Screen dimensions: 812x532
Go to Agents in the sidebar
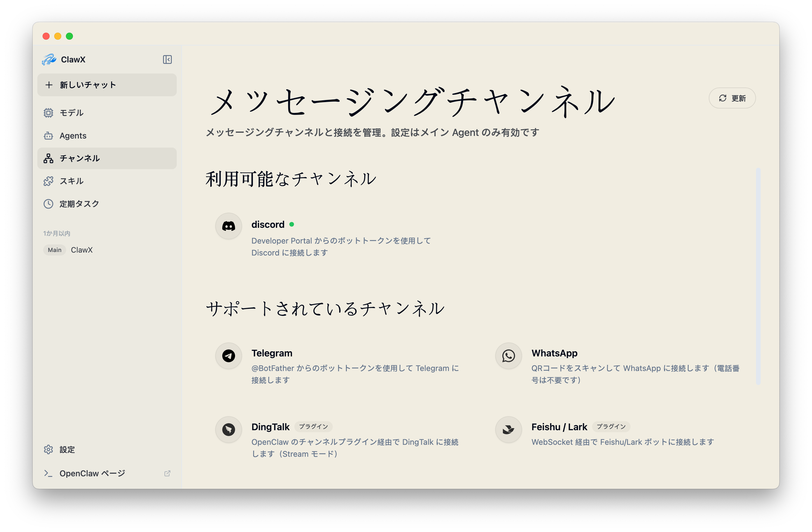73,136
